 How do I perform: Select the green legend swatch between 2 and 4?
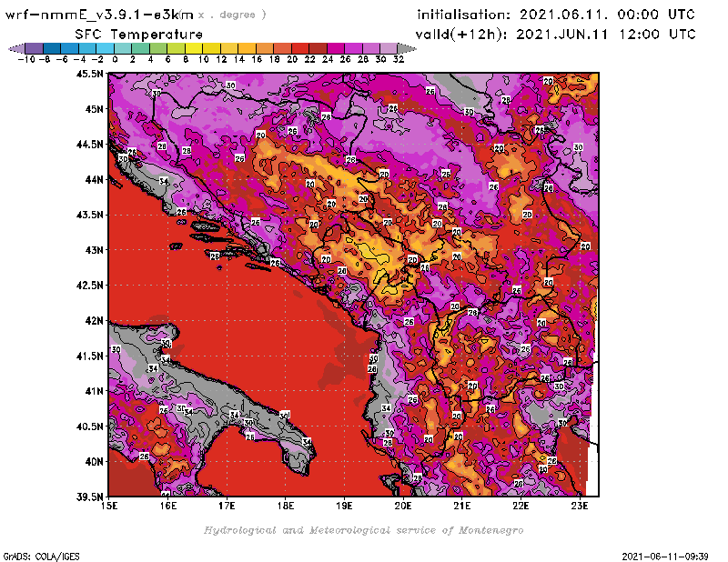pyautogui.click(x=140, y=48)
